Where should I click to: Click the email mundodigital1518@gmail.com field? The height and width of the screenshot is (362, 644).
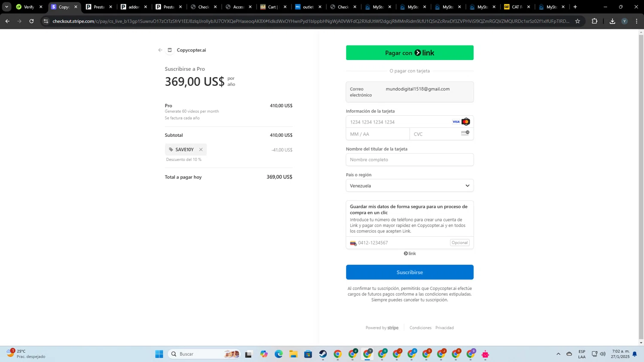(410, 92)
